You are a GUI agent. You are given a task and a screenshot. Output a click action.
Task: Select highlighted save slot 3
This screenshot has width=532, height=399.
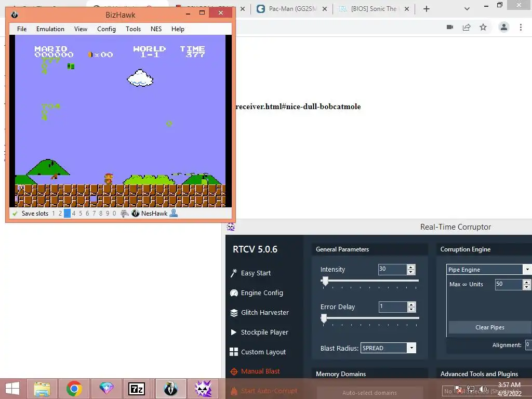tap(67, 214)
